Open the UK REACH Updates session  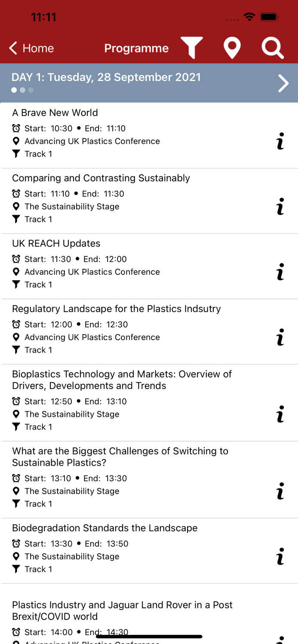pos(56,243)
